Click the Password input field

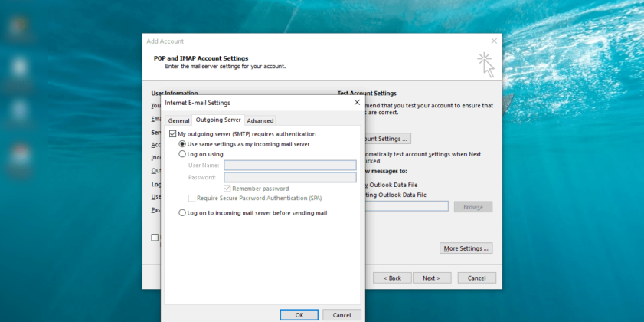pos(289,177)
